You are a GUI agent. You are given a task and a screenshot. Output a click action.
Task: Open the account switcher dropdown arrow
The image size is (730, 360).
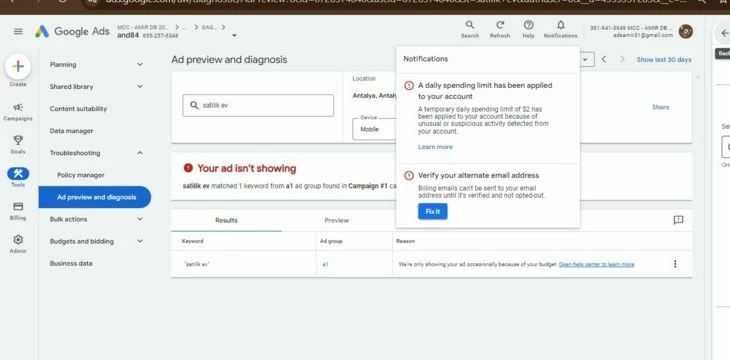pos(234,35)
